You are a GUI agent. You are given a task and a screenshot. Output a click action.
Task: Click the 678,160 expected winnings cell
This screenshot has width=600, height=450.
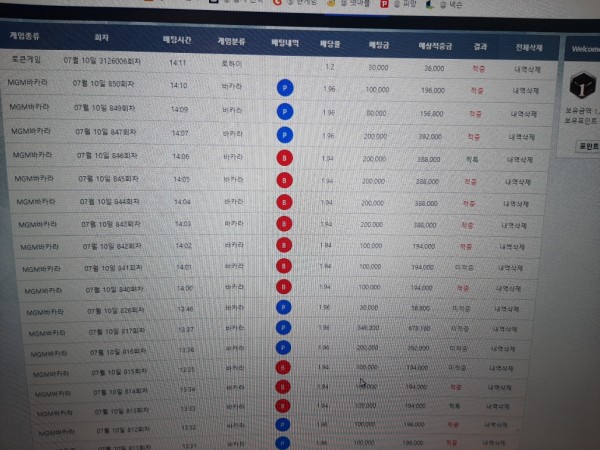click(x=419, y=328)
